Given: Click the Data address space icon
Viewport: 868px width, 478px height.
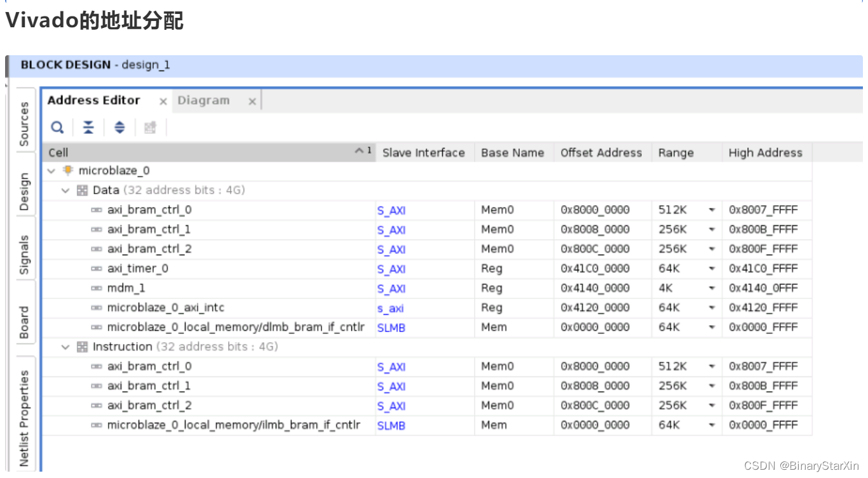Looking at the screenshot, I should (82, 190).
